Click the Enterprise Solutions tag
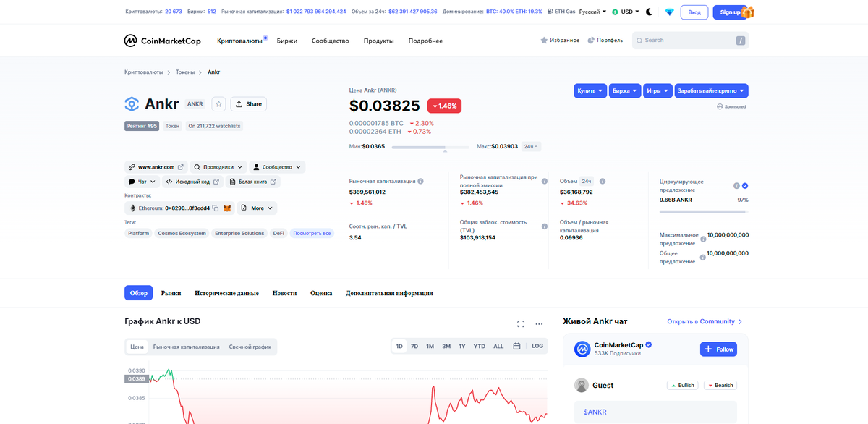This screenshot has width=868, height=424. pyautogui.click(x=239, y=234)
